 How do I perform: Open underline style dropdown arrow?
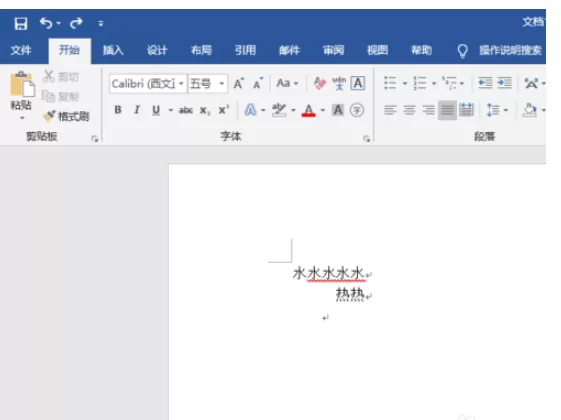[x=170, y=110]
